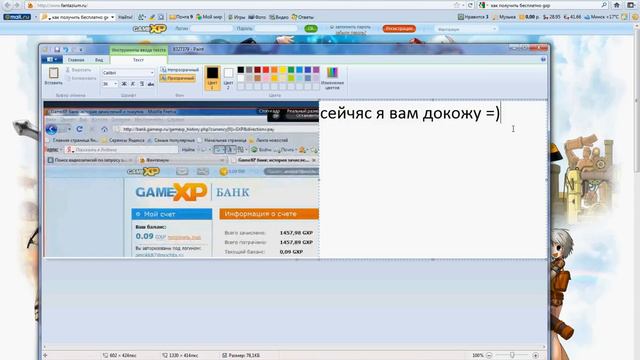The image size is (640, 360).
Task: Open Фото in Mail.ru toolbar
Action: pos(257,17)
